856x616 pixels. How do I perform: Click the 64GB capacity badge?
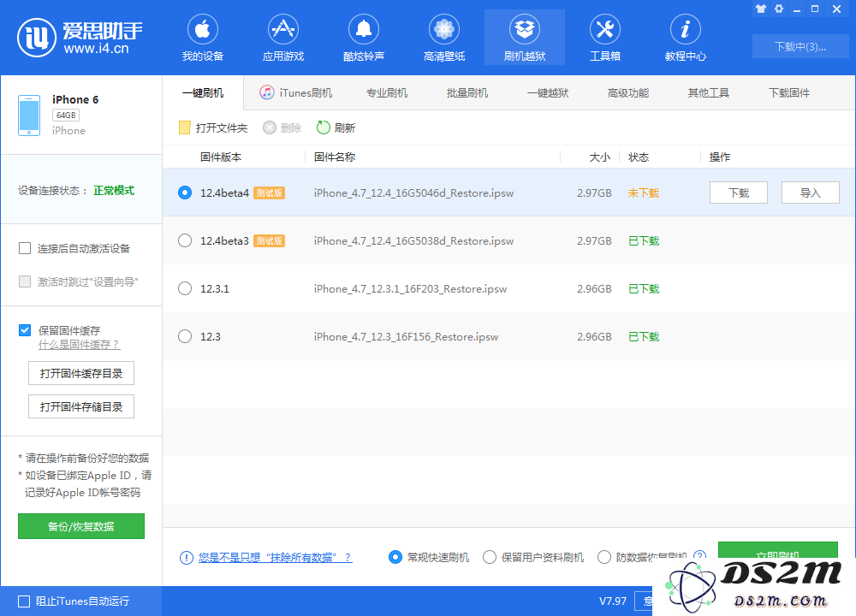tap(66, 115)
